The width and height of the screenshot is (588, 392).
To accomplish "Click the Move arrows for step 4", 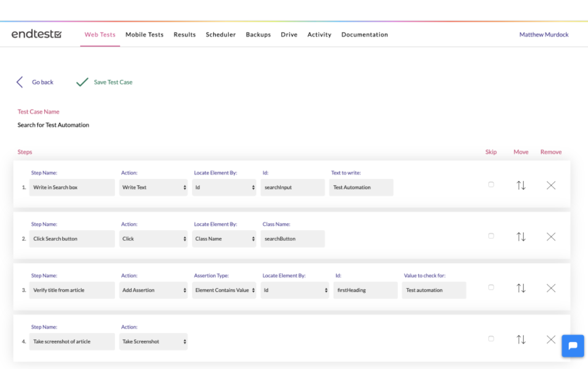I will tap(521, 340).
